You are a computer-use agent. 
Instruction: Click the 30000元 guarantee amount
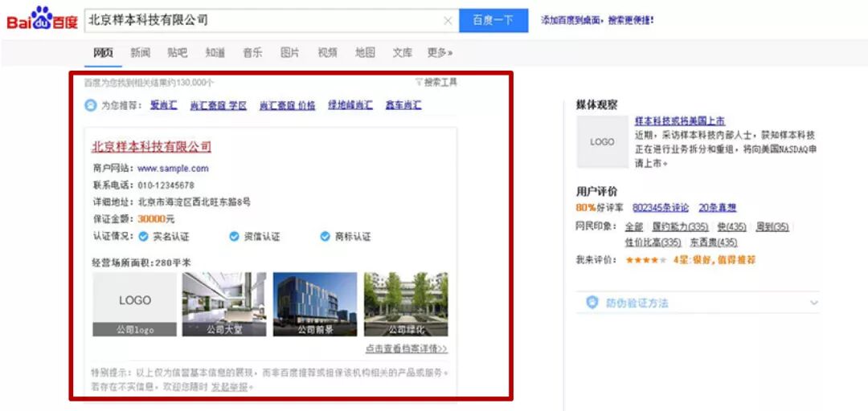tap(156, 219)
